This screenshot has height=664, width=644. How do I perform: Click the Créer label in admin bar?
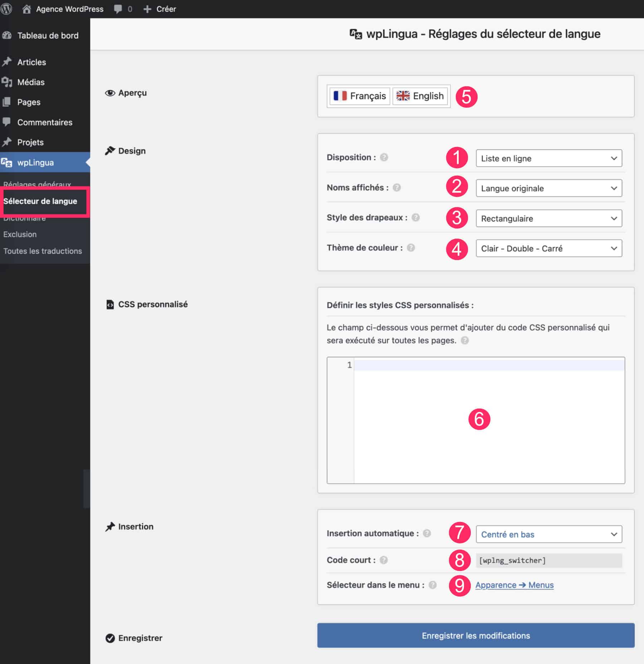166,9
